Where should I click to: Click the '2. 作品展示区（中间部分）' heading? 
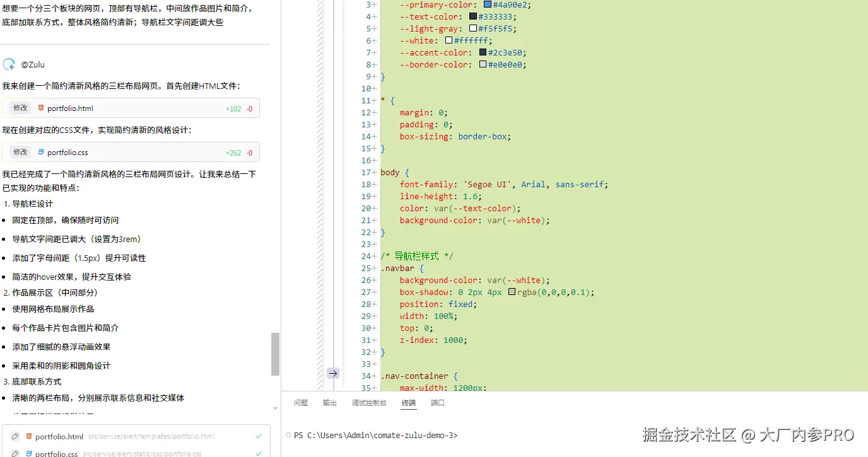[x=50, y=292]
